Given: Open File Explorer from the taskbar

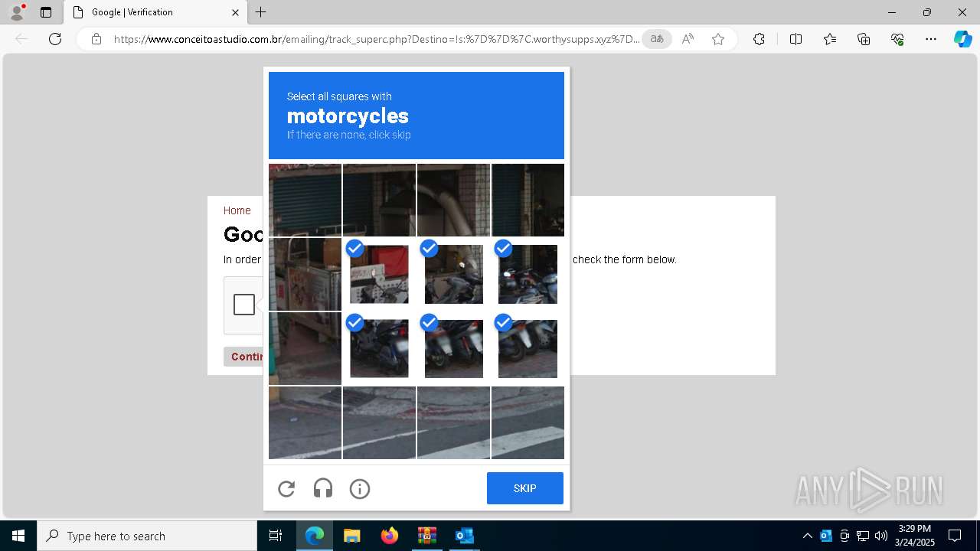Looking at the screenshot, I should pyautogui.click(x=351, y=536).
